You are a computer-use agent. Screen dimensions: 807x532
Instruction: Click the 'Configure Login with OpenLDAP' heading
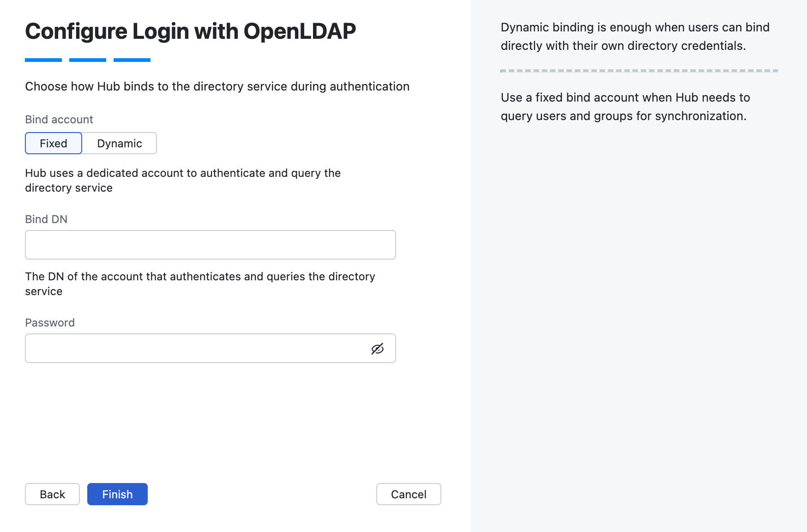point(191,31)
